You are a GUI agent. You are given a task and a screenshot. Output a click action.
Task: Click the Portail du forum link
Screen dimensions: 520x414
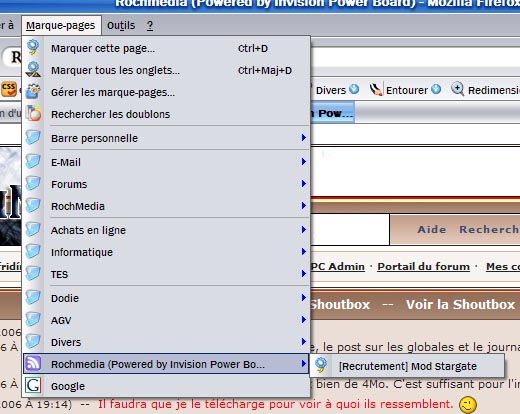click(423, 267)
